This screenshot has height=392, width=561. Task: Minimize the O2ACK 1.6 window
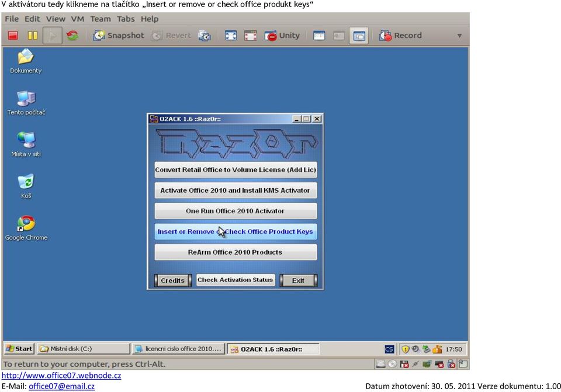click(x=297, y=119)
